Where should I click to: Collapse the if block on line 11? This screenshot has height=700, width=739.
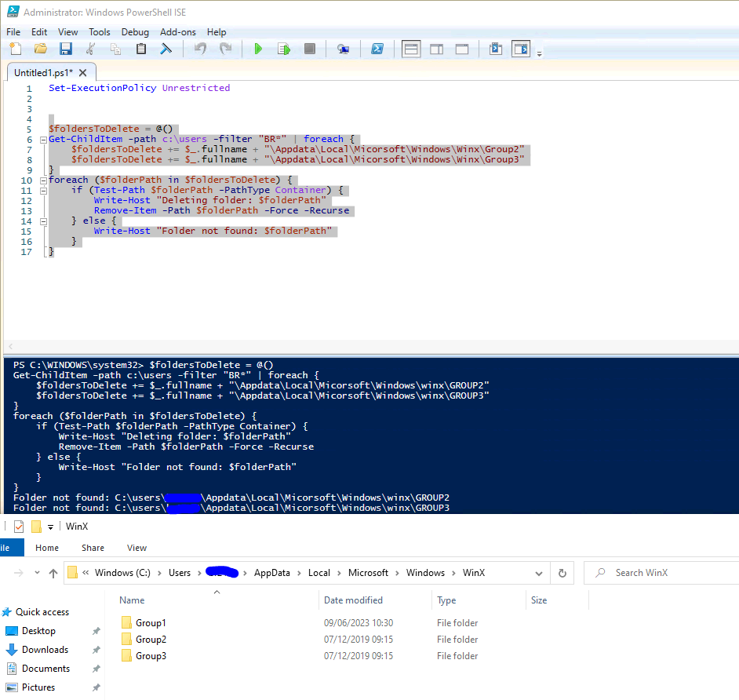(43, 191)
